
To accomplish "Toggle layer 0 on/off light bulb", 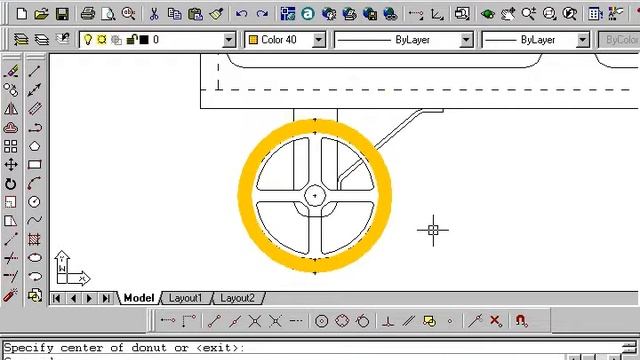I will pos(88,40).
